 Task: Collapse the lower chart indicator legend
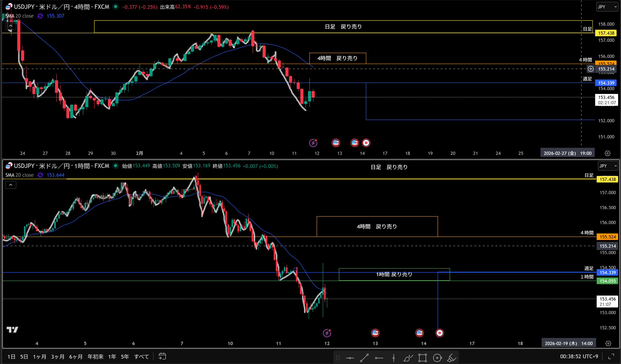[x=11, y=185]
